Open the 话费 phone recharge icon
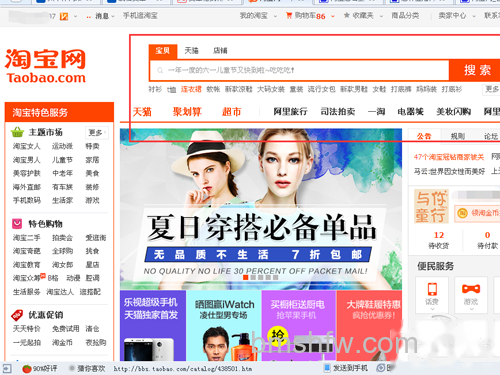Screen dimensions: 500x375 coord(432,289)
